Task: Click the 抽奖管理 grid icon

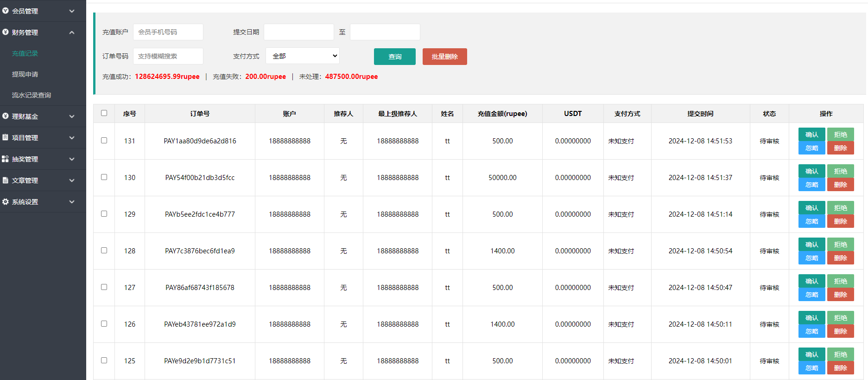Action: [6, 159]
